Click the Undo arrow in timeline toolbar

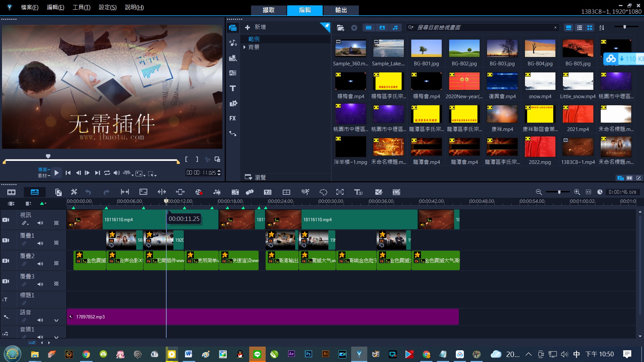[x=88, y=192]
